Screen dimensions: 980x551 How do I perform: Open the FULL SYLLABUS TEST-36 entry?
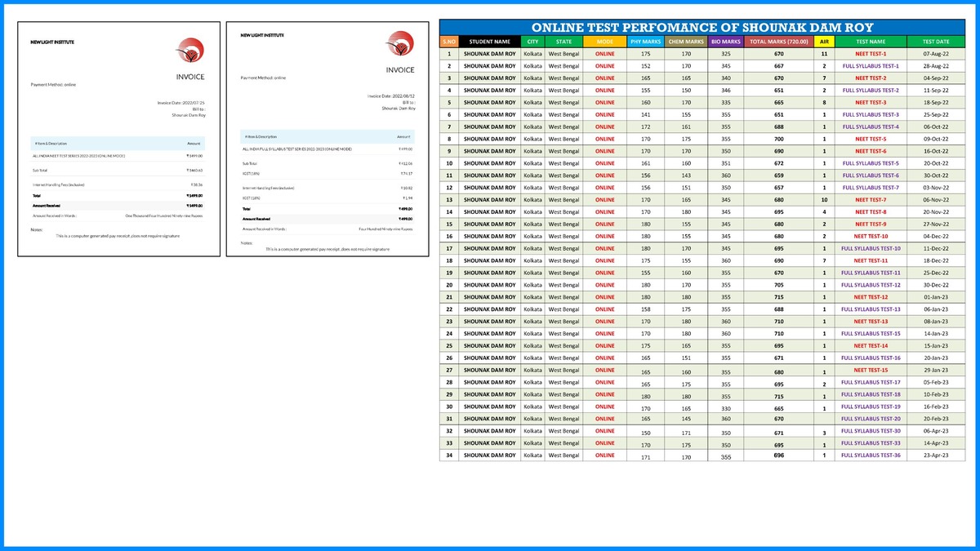point(871,455)
